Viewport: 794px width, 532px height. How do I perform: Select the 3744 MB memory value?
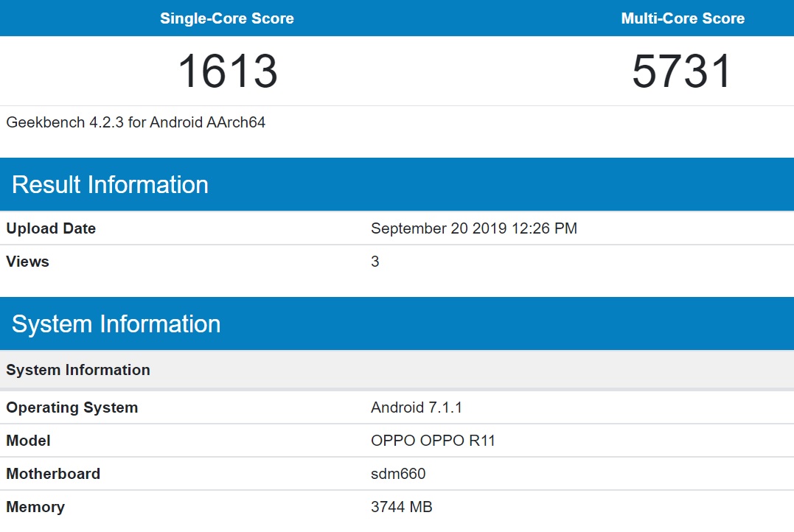click(402, 507)
